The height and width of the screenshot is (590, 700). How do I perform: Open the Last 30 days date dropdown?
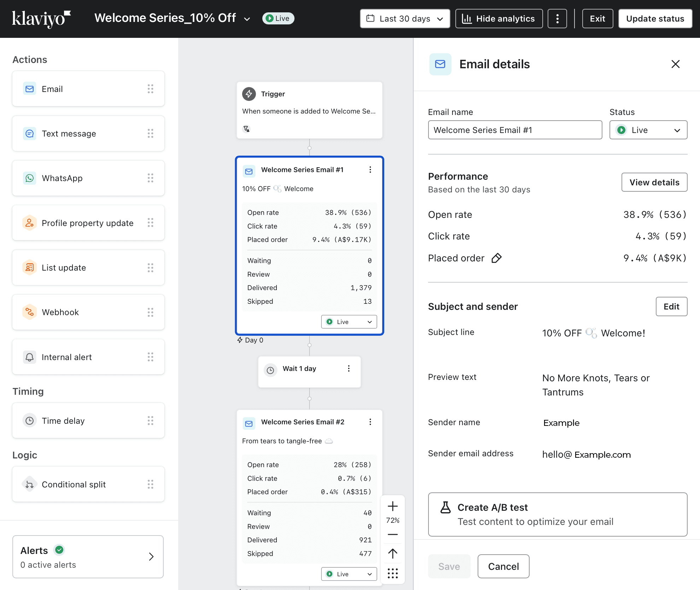tap(405, 19)
